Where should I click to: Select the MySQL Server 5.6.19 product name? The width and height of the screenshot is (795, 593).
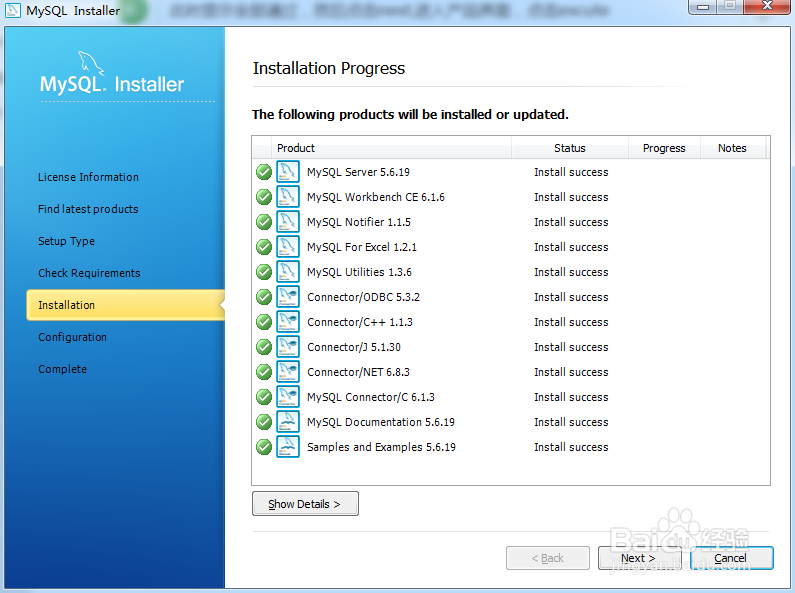point(358,172)
